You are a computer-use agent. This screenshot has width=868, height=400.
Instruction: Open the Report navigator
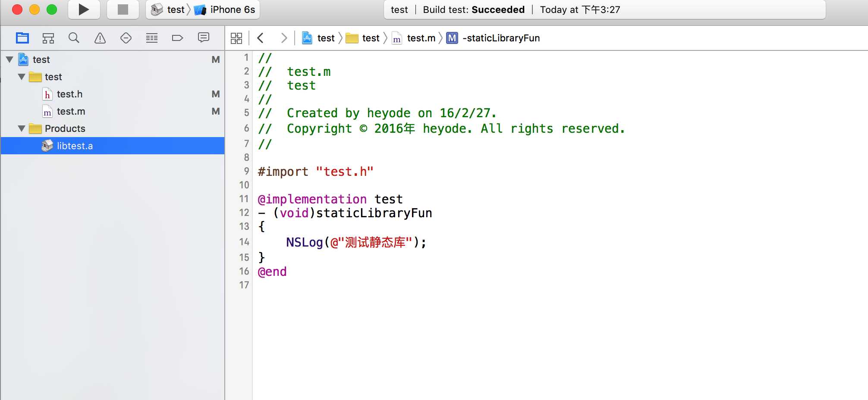point(204,38)
